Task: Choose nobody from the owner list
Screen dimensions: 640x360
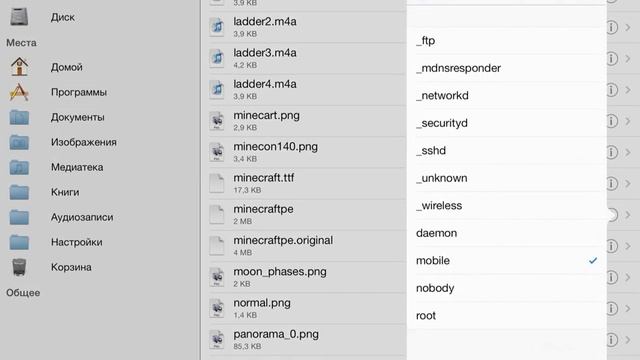Action: (507, 288)
